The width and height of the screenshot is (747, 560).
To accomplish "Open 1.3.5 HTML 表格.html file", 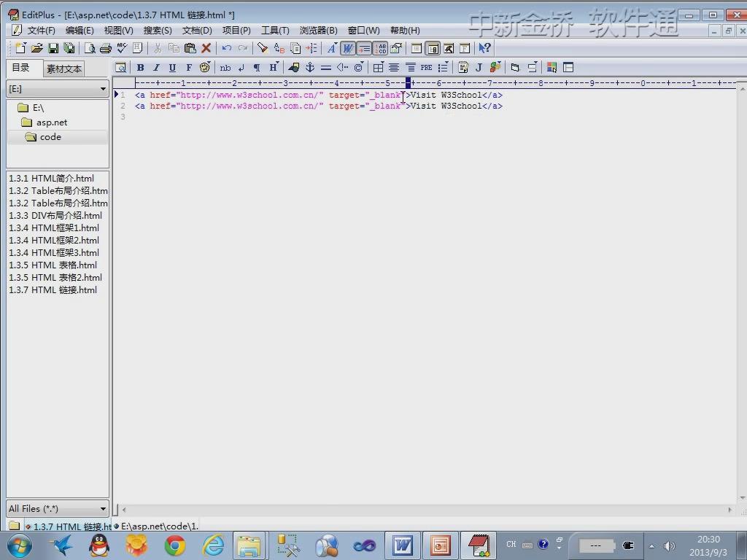I will click(x=53, y=265).
